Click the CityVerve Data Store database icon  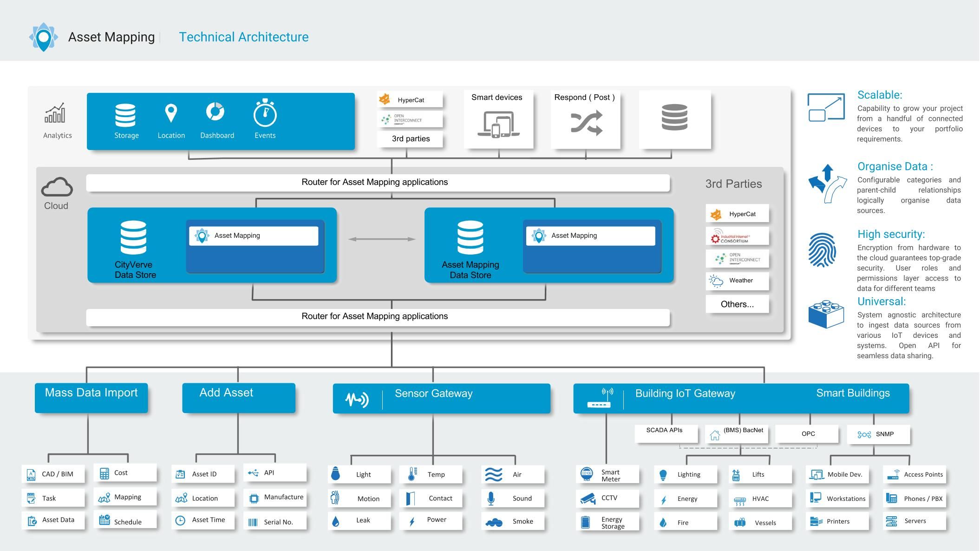pyautogui.click(x=133, y=237)
